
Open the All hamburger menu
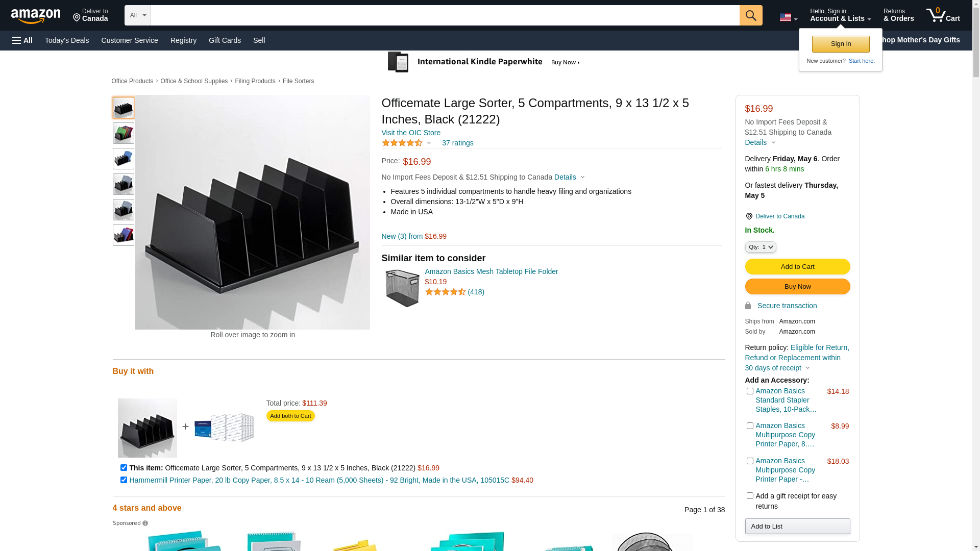[x=22, y=40]
